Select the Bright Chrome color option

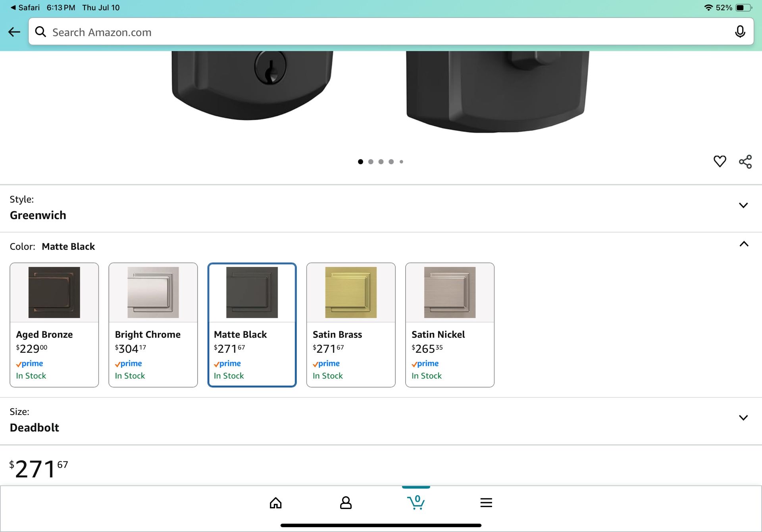pyautogui.click(x=153, y=325)
